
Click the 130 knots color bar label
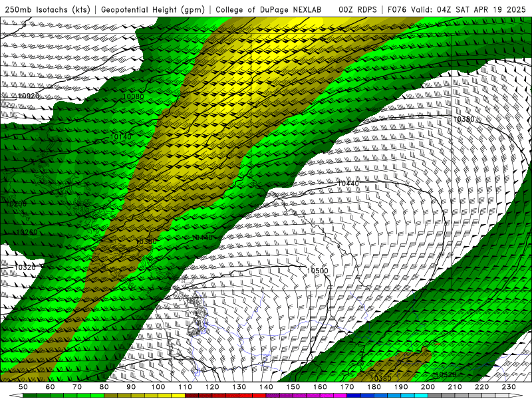click(x=239, y=387)
